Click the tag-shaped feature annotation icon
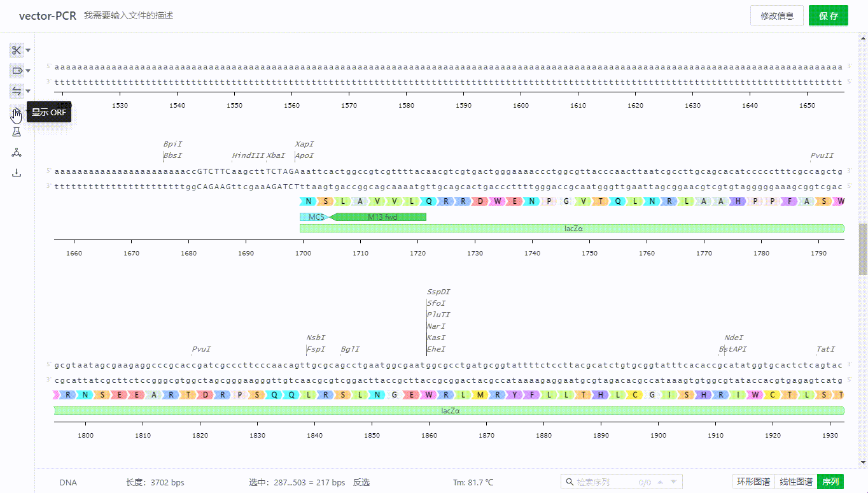The height and width of the screenshot is (493, 868). tap(17, 71)
